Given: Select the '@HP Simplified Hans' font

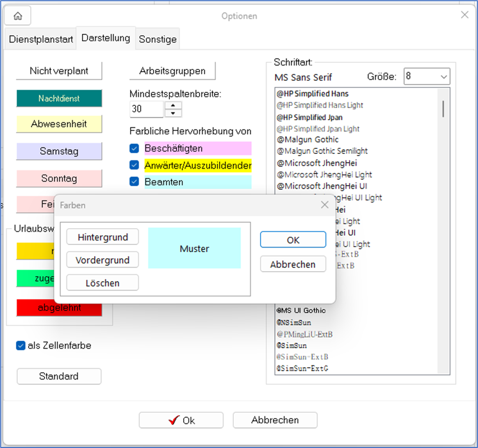Looking at the screenshot, I should pyautogui.click(x=312, y=94).
